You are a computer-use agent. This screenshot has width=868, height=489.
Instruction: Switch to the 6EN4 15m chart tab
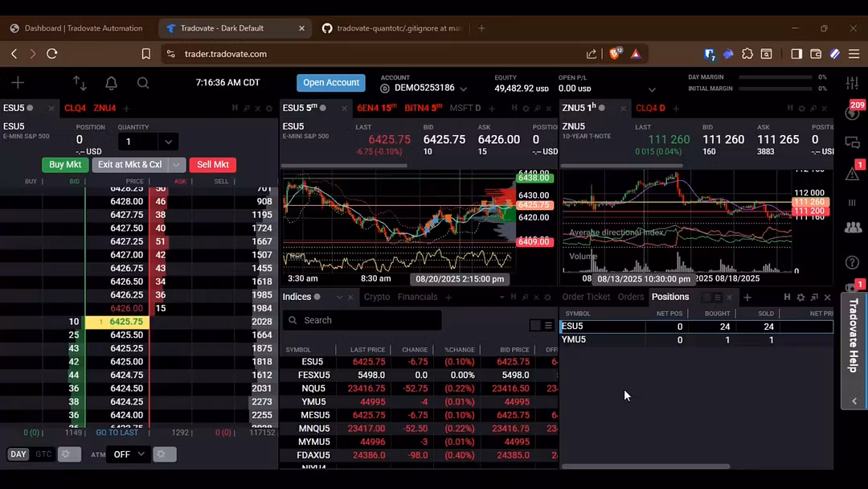pyautogui.click(x=376, y=108)
